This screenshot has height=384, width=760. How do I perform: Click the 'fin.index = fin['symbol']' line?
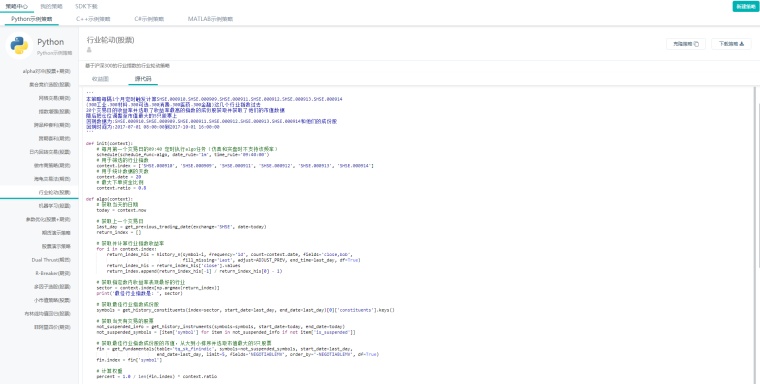pyautogui.click(x=129, y=360)
